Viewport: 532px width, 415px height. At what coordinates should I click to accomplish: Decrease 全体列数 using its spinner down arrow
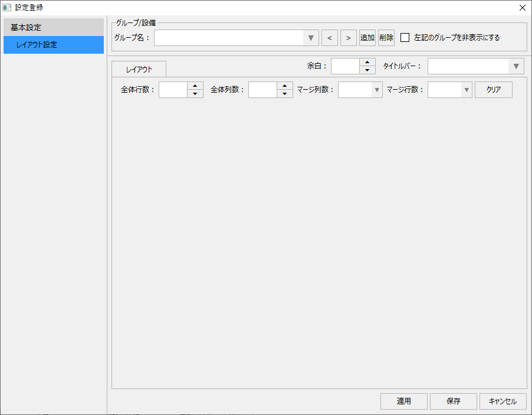pos(285,93)
